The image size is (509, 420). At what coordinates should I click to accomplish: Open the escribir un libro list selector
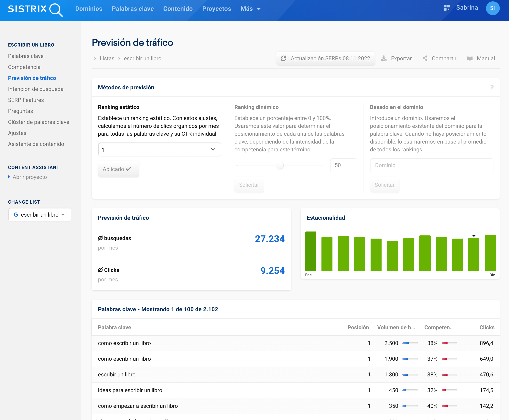[x=40, y=215]
